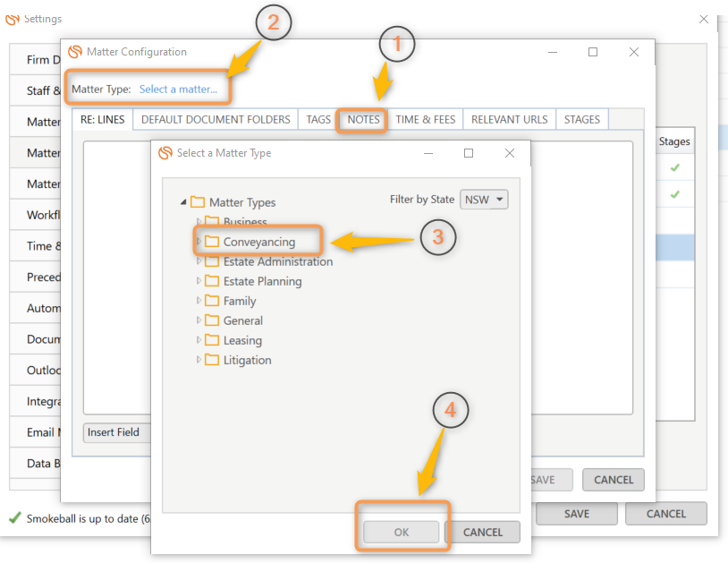The height and width of the screenshot is (563, 728).
Task: Click the Stages column header in Settings
Action: [x=674, y=141]
